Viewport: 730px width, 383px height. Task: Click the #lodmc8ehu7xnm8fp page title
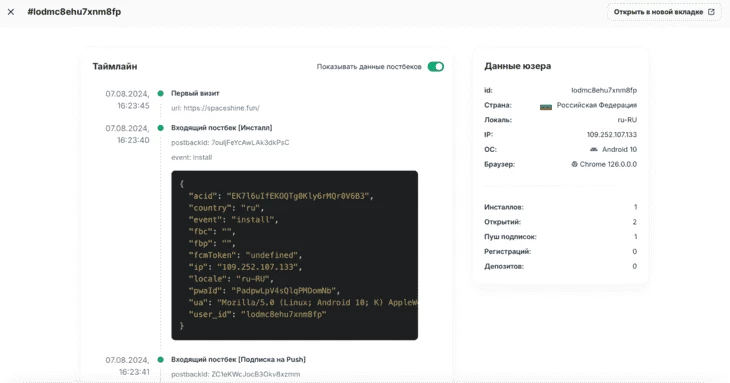pyautogui.click(x=74, y=12)
